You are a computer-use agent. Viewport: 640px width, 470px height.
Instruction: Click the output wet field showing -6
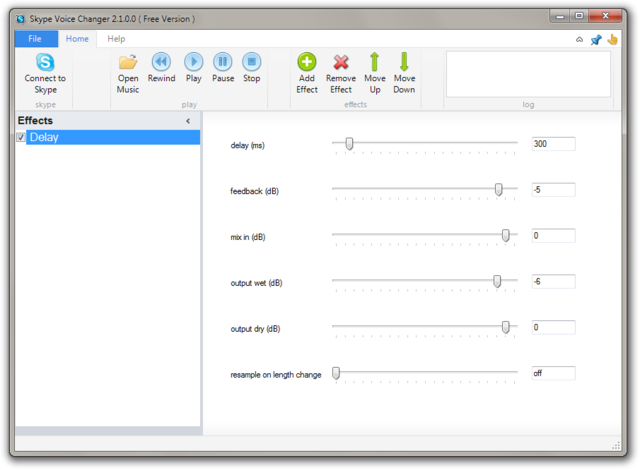(553, 282)
